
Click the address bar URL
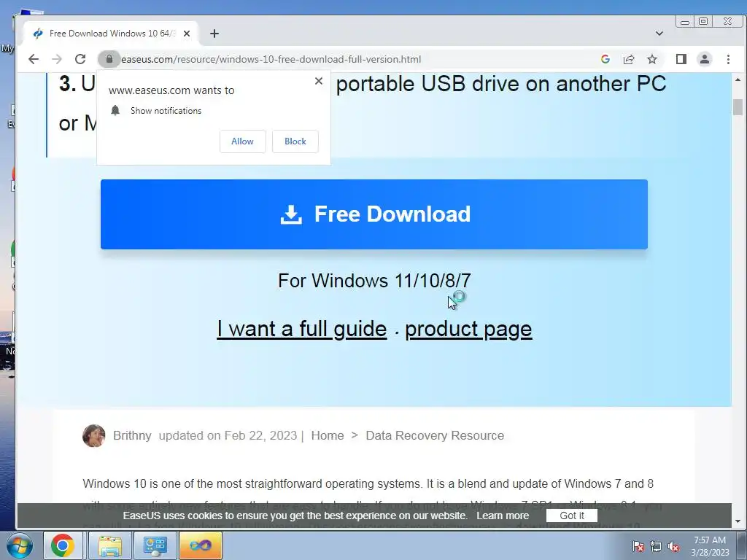(271, 60)
